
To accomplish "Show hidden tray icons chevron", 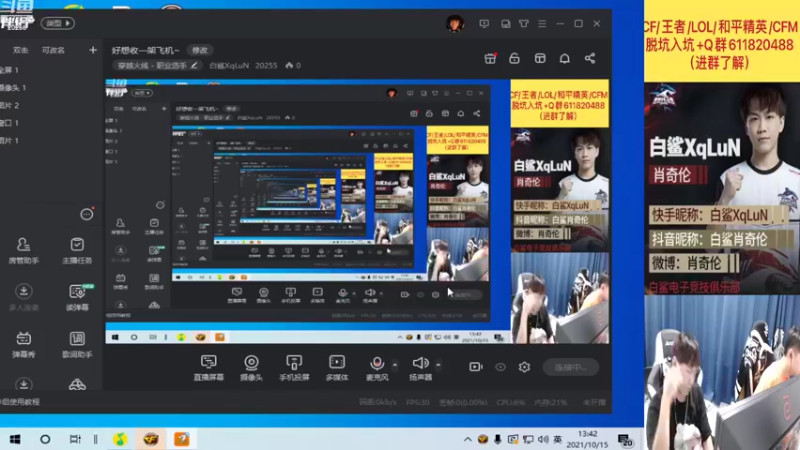I will click(467, 439).
